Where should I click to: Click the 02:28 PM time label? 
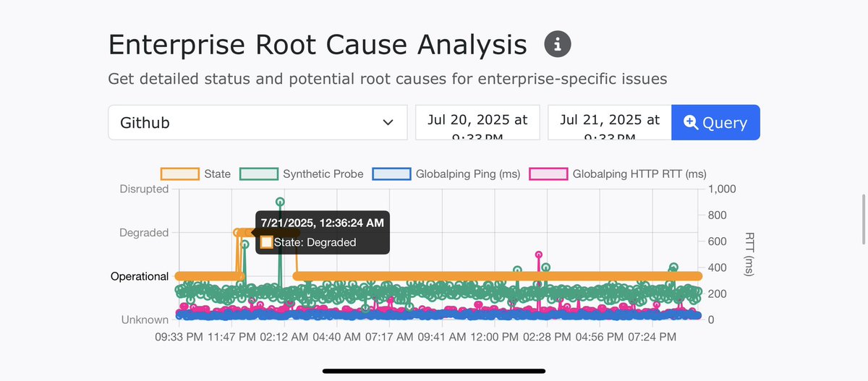click(546, 337)
